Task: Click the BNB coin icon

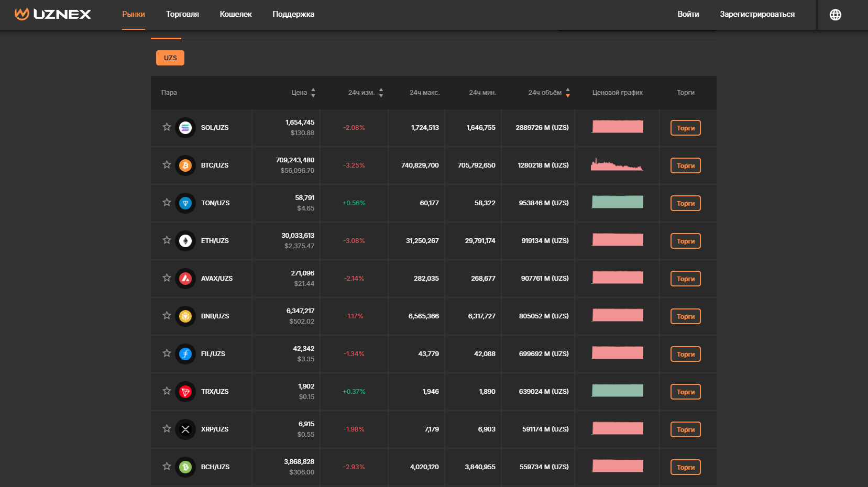Action: [x=185, y=316]
